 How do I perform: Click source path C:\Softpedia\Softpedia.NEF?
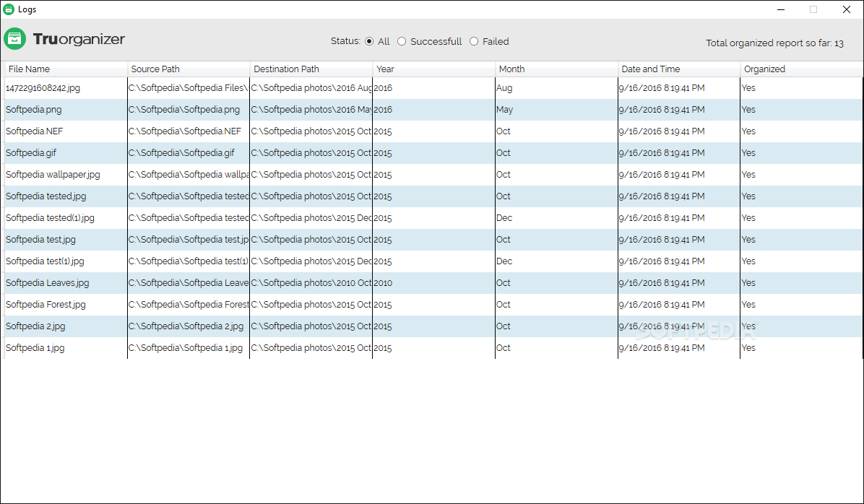pos(185,131)
